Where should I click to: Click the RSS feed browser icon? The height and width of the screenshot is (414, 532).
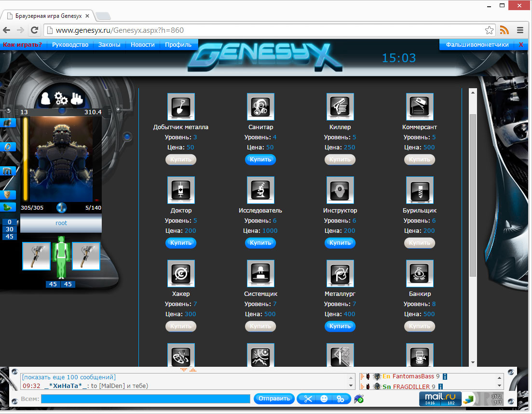pyautogui.click(x=505, y=30)
